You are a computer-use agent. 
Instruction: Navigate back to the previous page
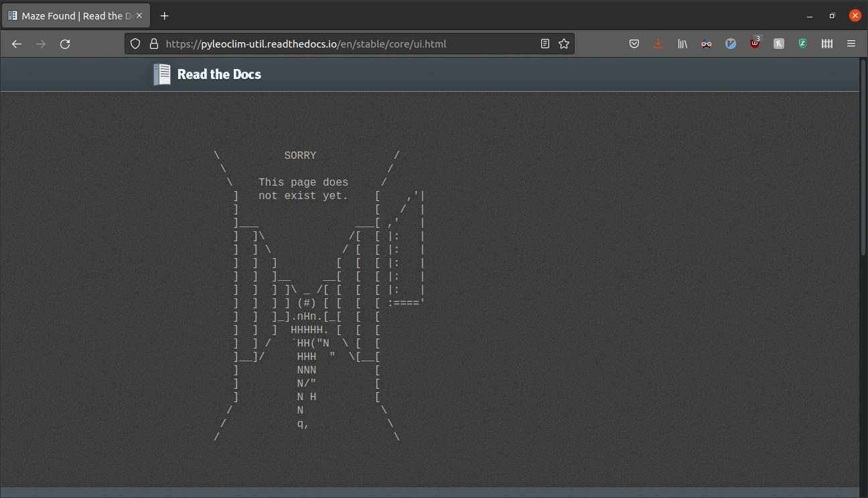16,44
